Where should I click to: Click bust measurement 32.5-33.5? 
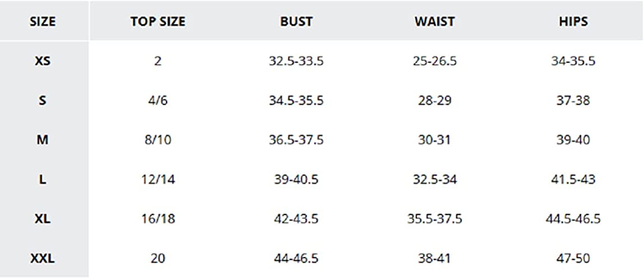tap(296, 61)
